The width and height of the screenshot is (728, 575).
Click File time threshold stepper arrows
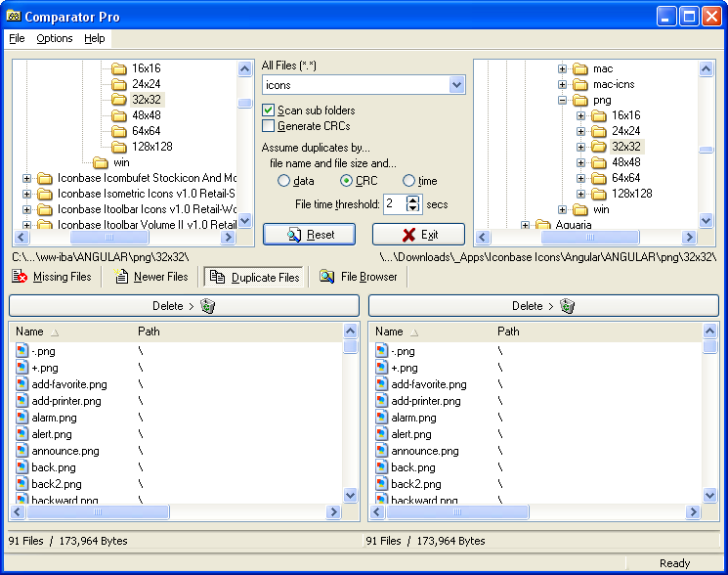tap(412, 204)
